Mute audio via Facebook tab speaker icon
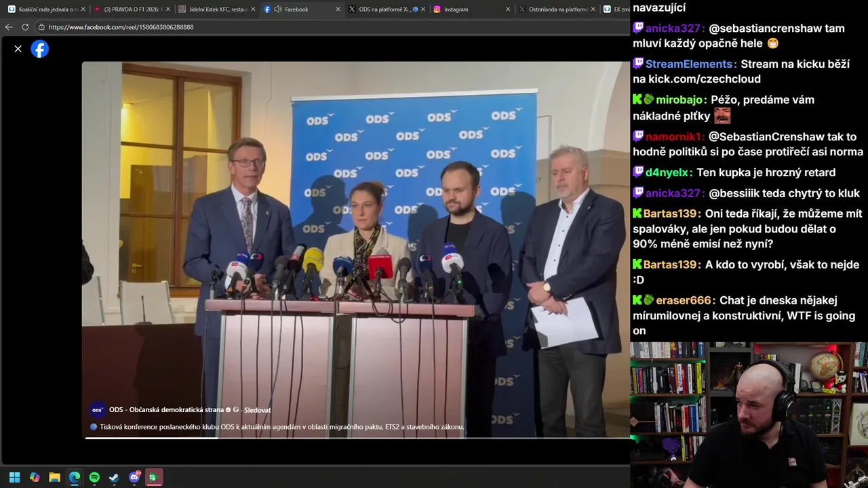This screenshot has height=488, width=868. (x=277, y=9)
